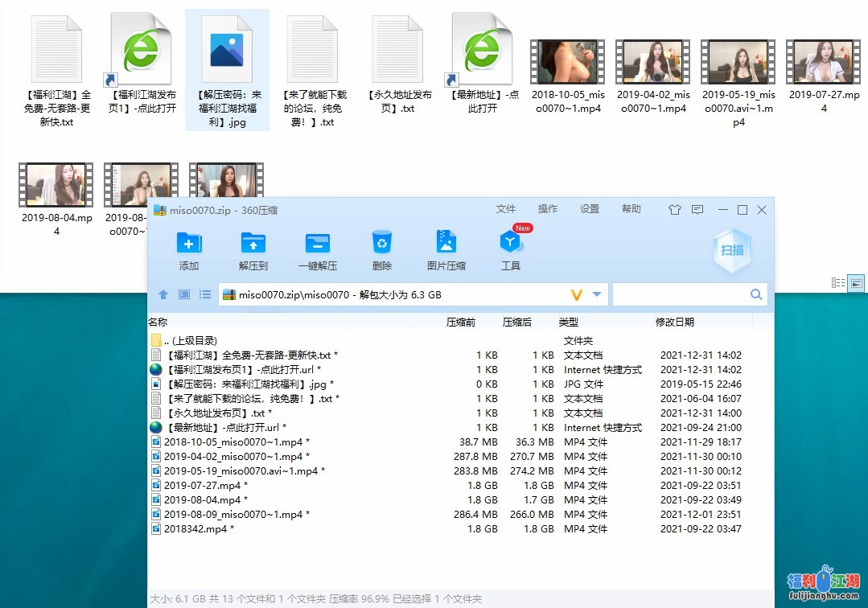The height and width of the screenshot is (608, 868).
Task: Open the address bar history dropdown
Action: tap(599, 294)
